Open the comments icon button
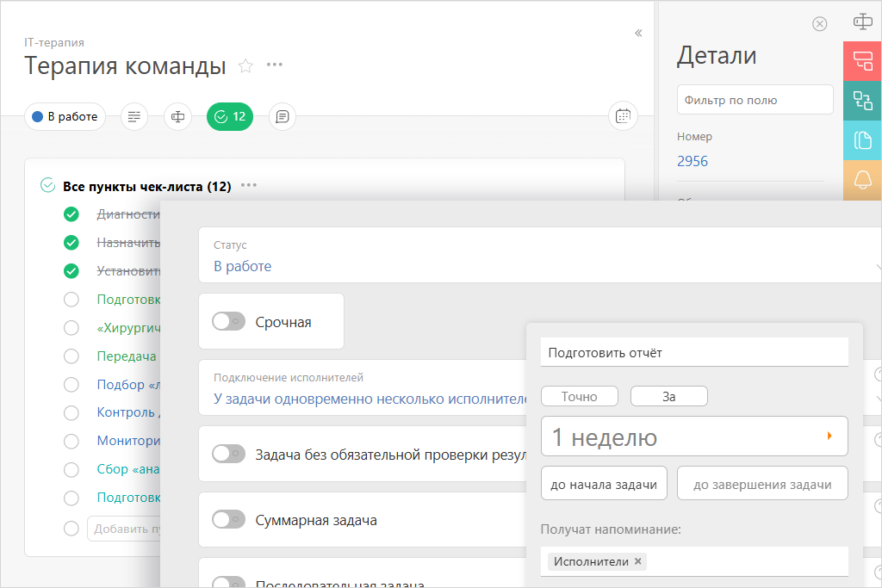Image resolution: width=882 pixels, height=588 pixels. coord(283,116)
